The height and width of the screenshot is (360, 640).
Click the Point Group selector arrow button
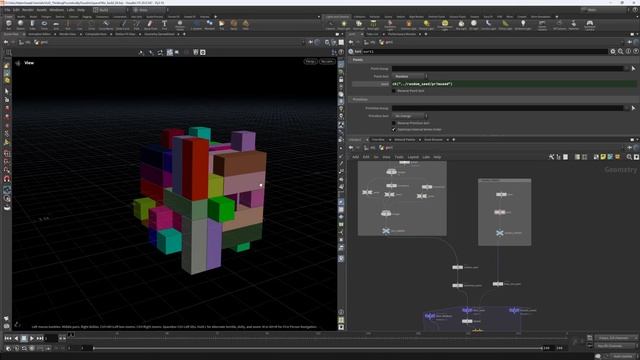pyautogui.click(x=633, y=69)
